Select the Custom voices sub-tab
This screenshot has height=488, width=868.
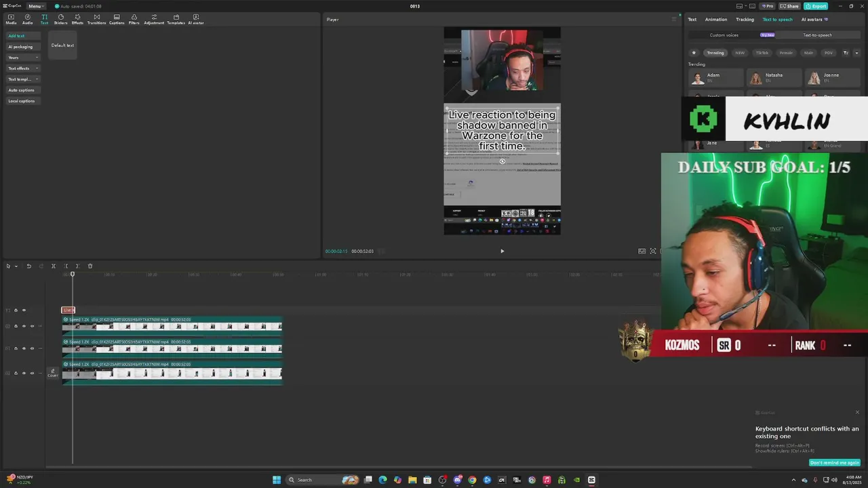pyautogui.click(x=724, y=35)
